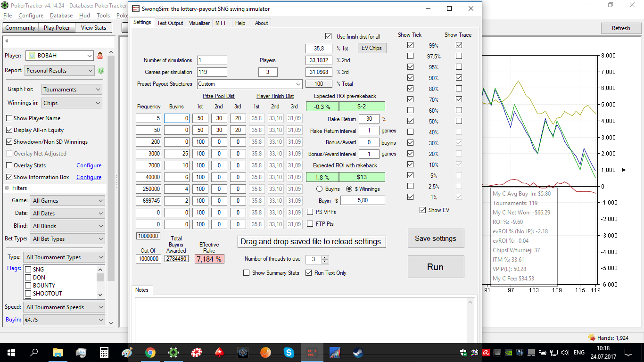Open the Winnings in Chips dropdown
Screen dimensions: 644x362
[x=72, y=103]
